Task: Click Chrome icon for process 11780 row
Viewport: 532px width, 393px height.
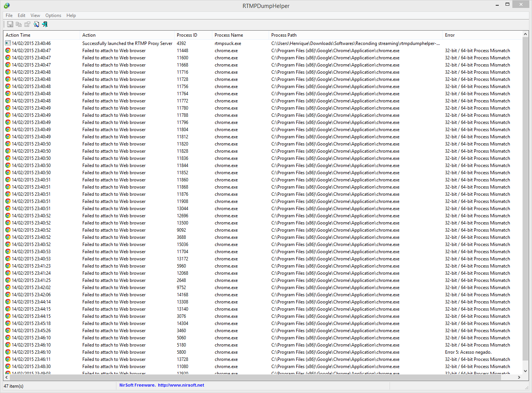Action: coord(8,108)
